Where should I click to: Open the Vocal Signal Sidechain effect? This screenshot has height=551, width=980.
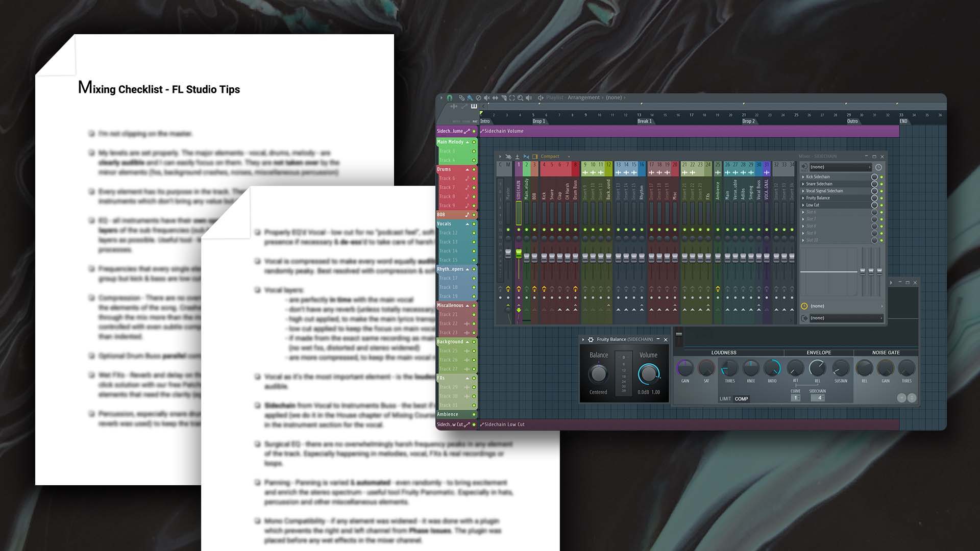pos(824,191)
